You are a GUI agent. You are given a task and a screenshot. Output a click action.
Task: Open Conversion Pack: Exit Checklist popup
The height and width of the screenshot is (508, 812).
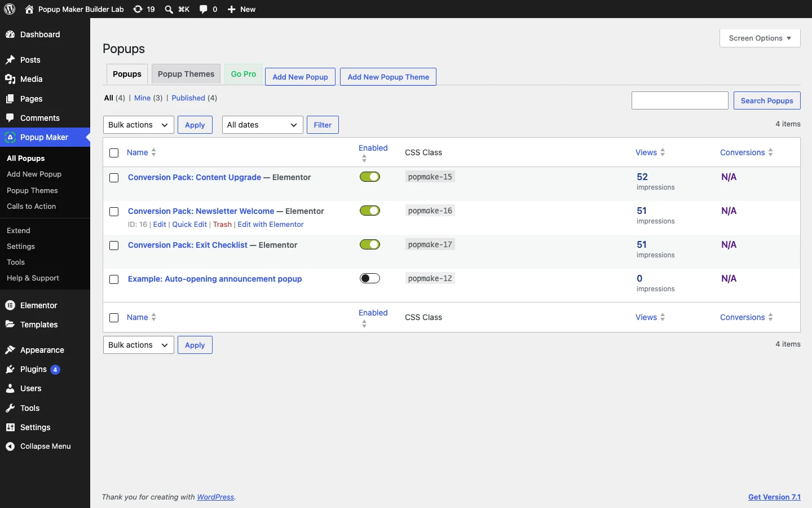188,245
